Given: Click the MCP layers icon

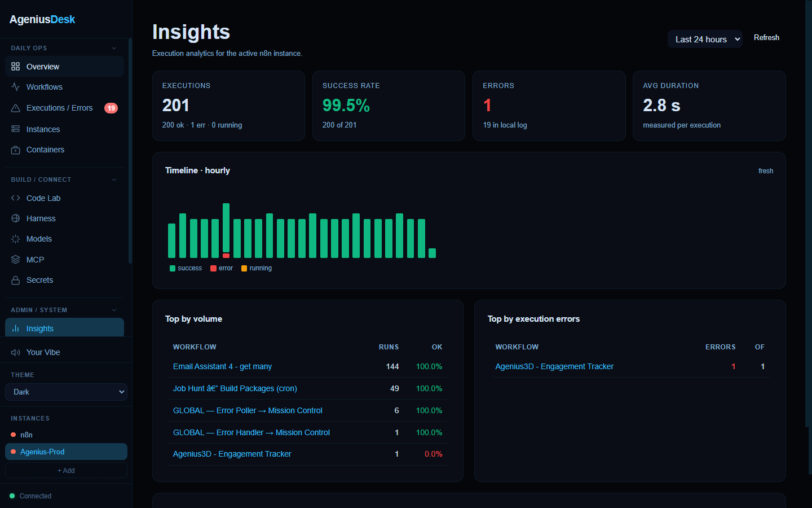Looking at the screenshot, I should pyautogui.click(x=15, y=260).
